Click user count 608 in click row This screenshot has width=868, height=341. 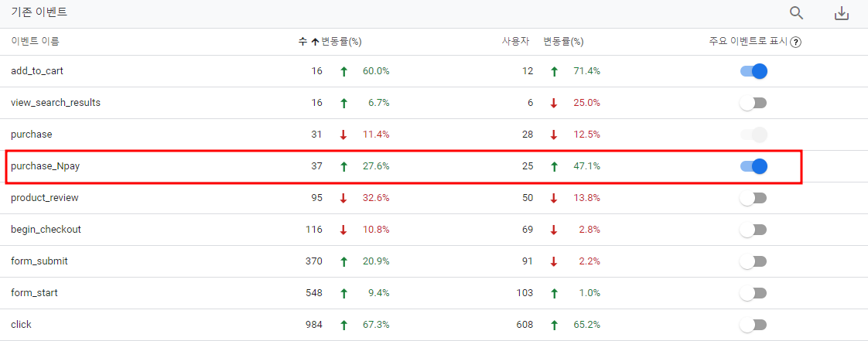[x=525, y=325]
